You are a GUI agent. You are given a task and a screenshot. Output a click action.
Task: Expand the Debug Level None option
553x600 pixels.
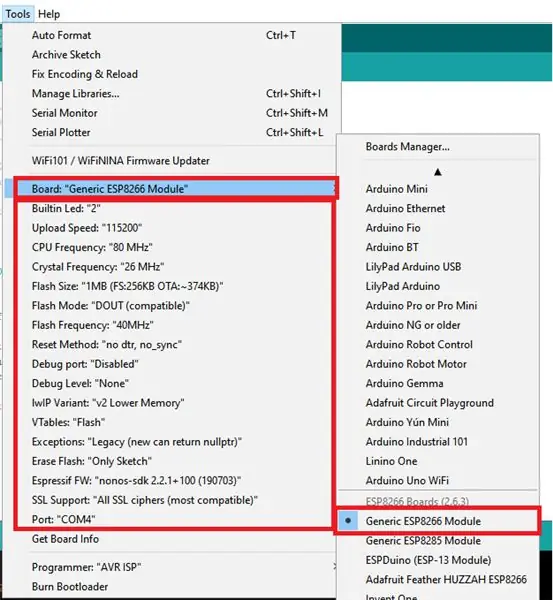point(172,383)
